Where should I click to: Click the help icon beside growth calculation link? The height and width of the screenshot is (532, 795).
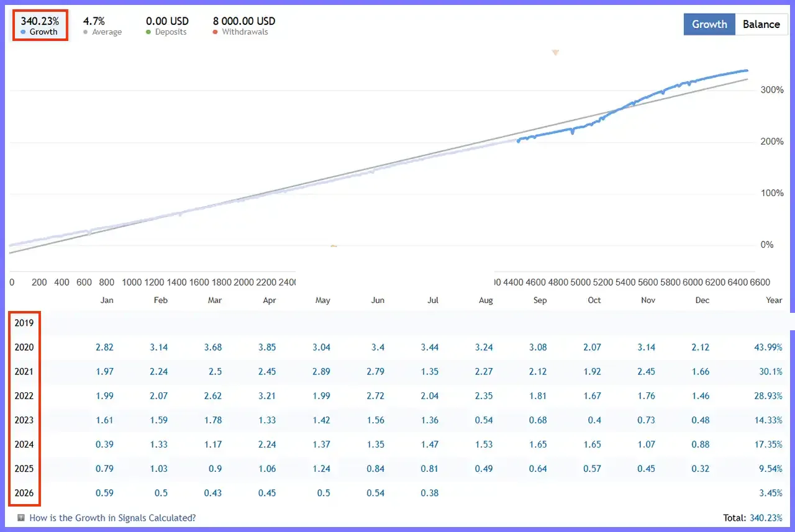coord(21,518)
